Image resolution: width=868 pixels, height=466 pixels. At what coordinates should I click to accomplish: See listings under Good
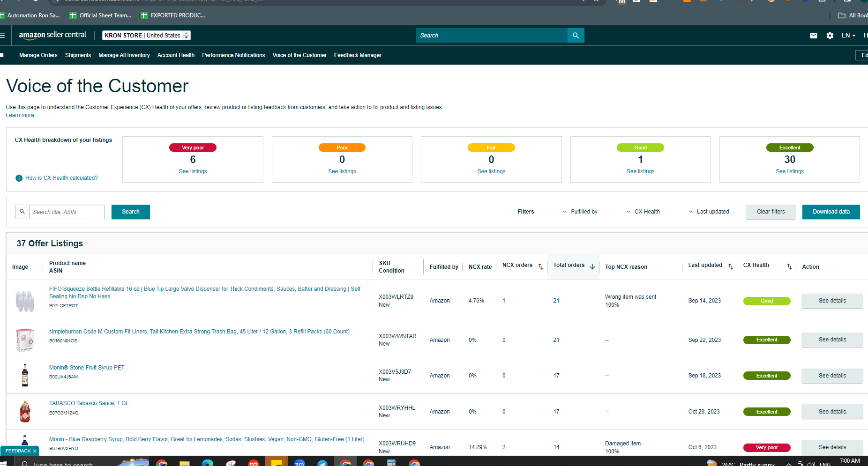click(x=641, y=171)
